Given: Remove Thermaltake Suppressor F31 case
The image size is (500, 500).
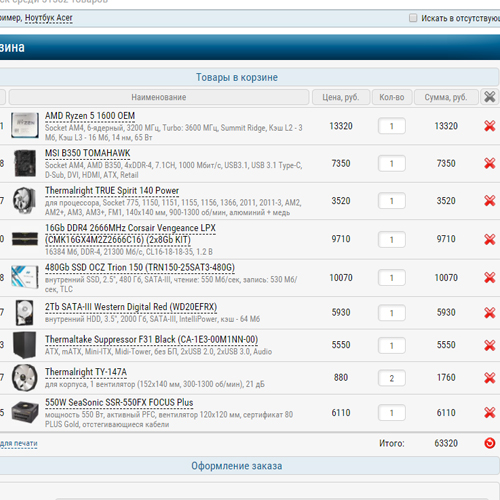Looking at the screenshot, I should click(x=489, y=345).
